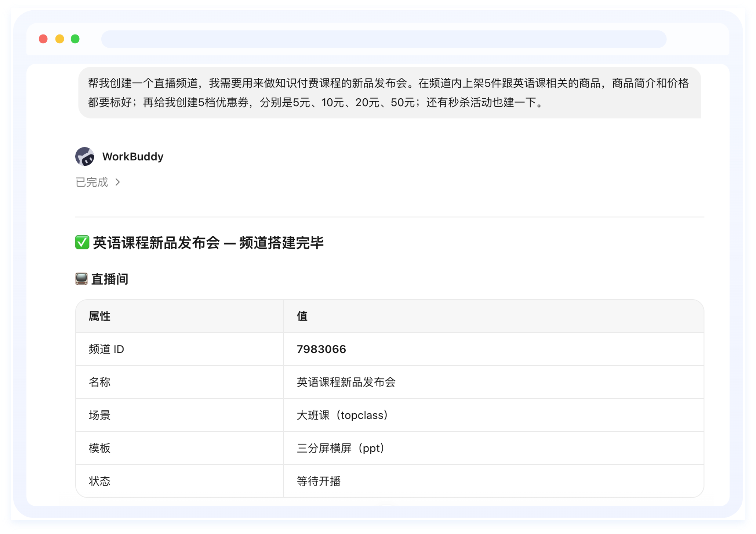Click the green maximize window dot
756x534 pixels.
point(75,39)
